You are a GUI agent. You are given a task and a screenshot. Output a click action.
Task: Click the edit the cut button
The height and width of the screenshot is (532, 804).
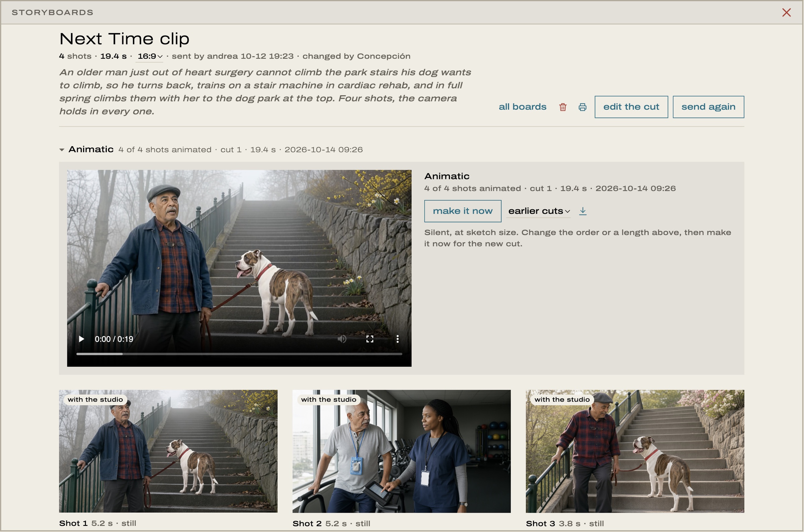tap(631, 107)
